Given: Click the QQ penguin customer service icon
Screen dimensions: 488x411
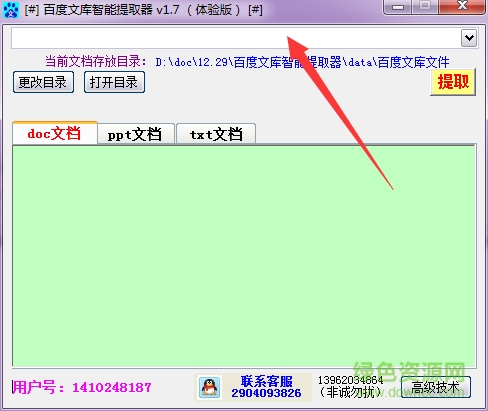Looking at the screenshot, I should 210,387.
